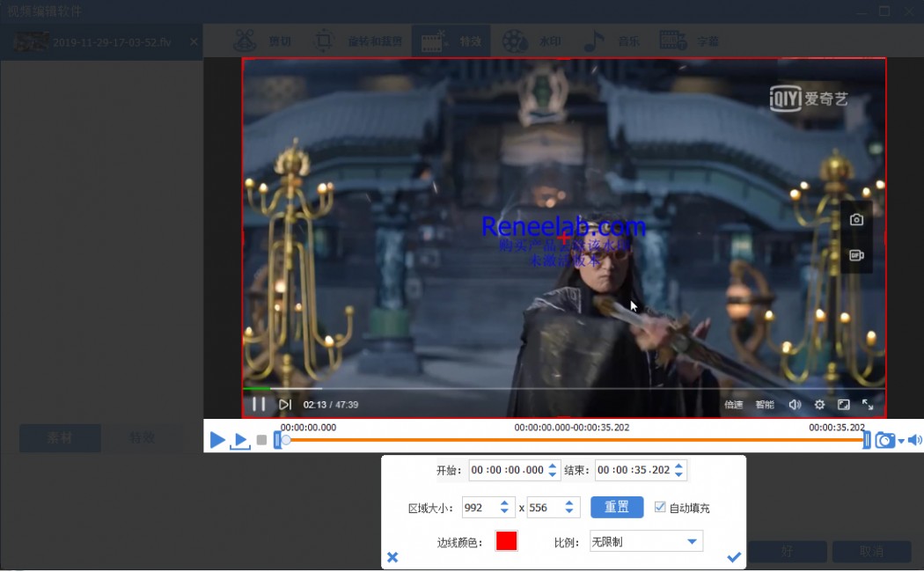Click the 02:13 / 47:39 player time display
Screen dimensions: 924x572
331,405
